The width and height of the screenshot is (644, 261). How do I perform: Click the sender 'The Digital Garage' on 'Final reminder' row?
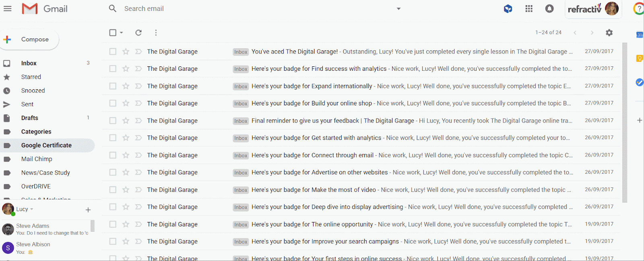click(x=172, y=121)
